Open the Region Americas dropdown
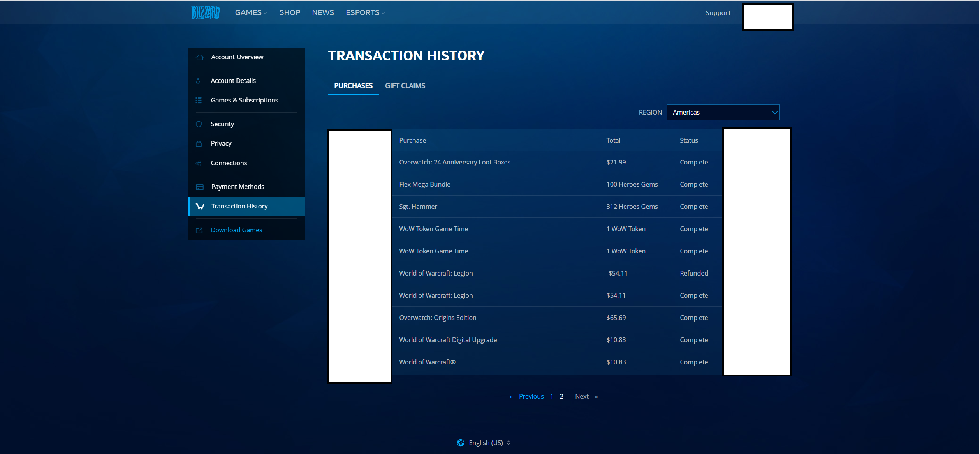 coord(723,112)
